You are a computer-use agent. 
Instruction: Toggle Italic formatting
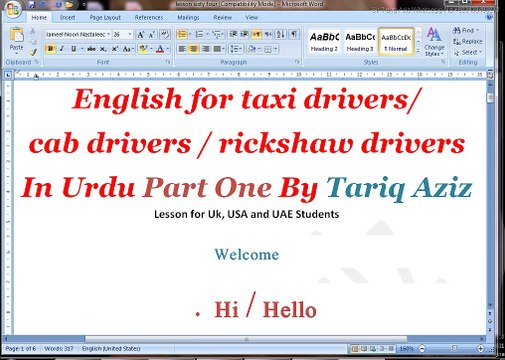pos(62,49)
